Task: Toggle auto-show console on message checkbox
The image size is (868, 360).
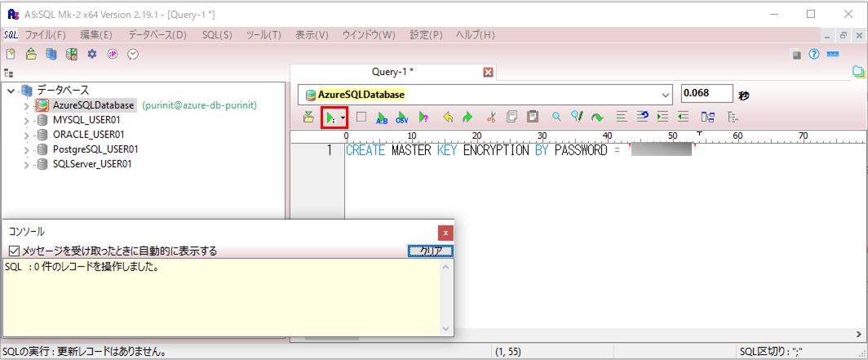Action: tap(15, 251)
